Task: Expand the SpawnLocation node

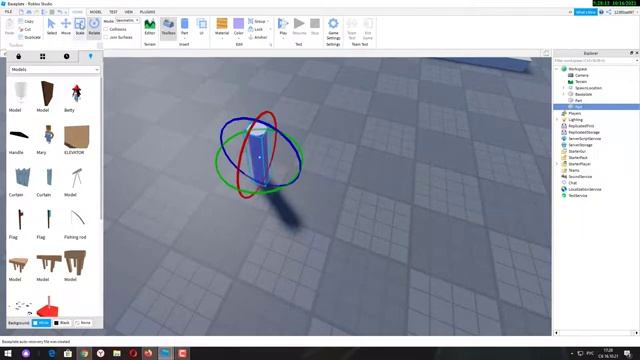Action: click(x=564, y=88)
